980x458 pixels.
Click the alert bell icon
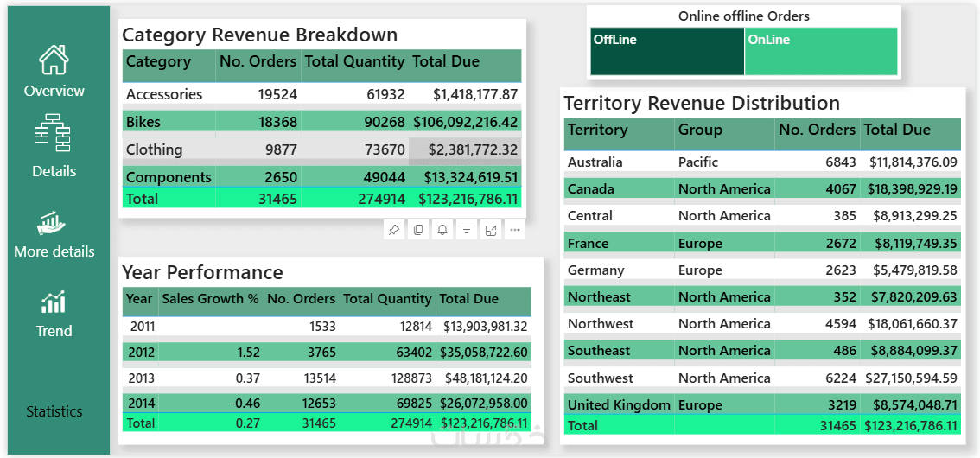[442, 230]
